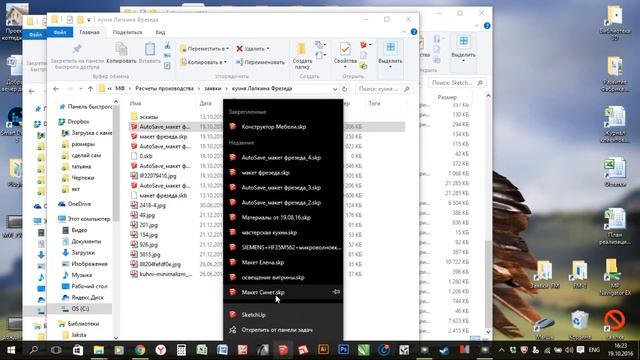This screenshot has width=640, height=360.
Task: Click the Вставить clipboard button
Action: [150, 53]
